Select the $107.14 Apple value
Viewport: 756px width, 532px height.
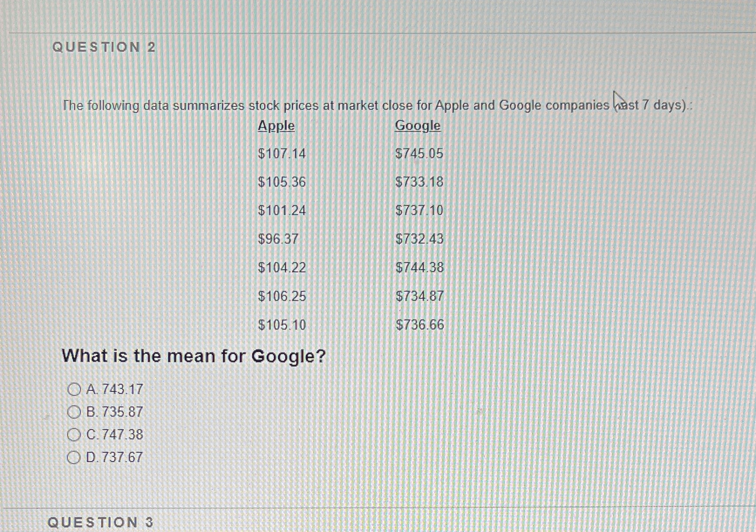(x=282, y=154)
